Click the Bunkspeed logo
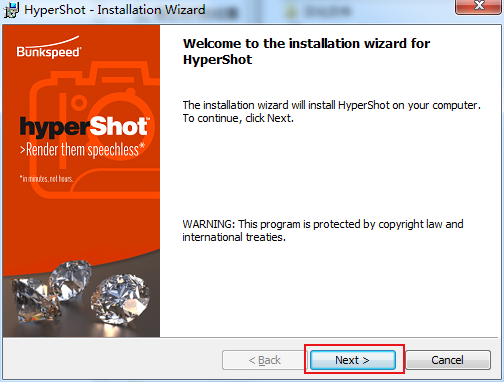The height and width of the screenshot is (382, 504). pos(49,47)
